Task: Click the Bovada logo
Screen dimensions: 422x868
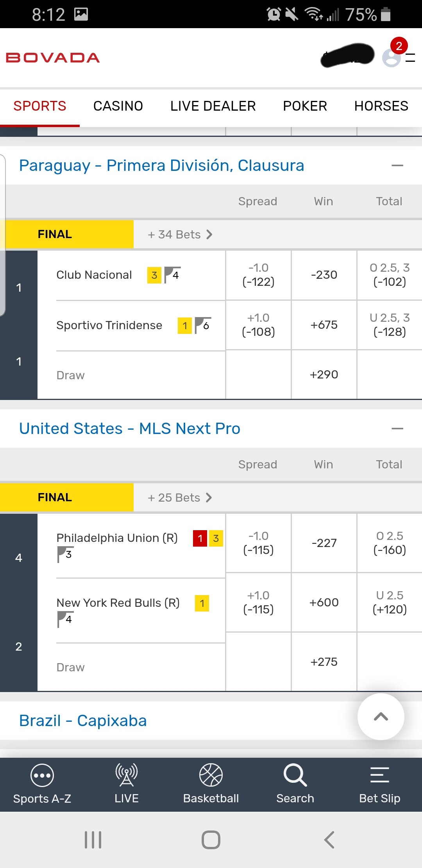Action: point(53,58)
